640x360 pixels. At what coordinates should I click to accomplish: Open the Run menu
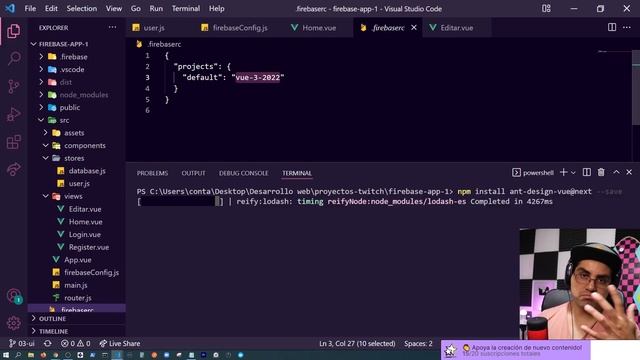click(x=156, y=9)
